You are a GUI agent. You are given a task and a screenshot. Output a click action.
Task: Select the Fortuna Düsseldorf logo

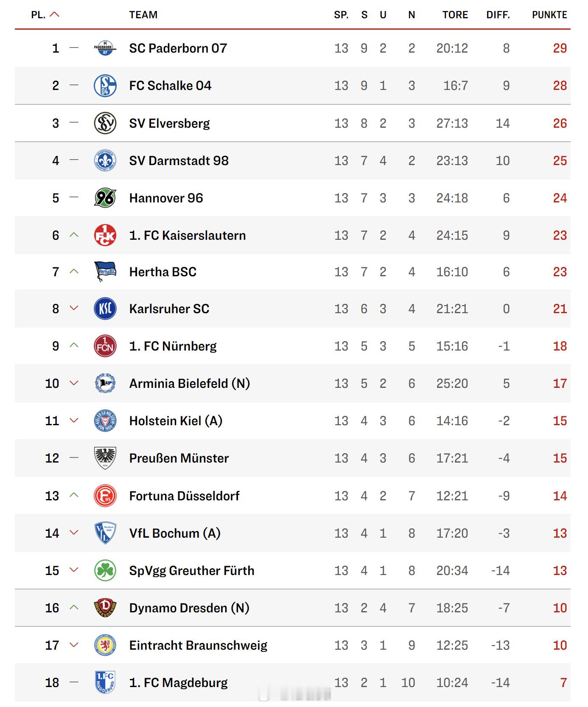(105, 496)
